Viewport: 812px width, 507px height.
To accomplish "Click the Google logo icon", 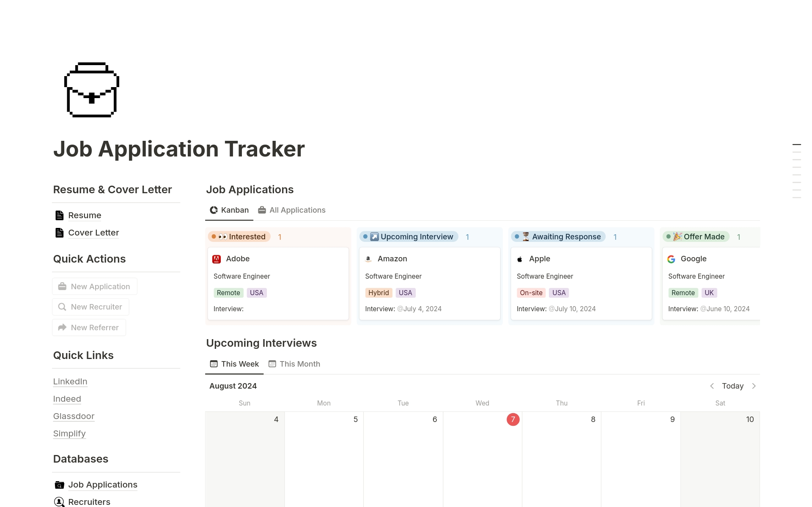I will (671, 259).
